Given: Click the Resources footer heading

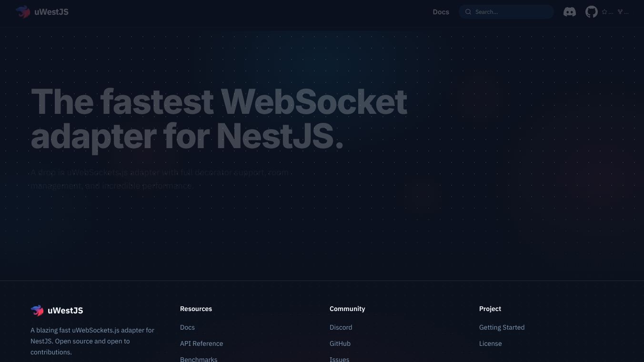Looking at the screenshot, I should pos(196,309).
